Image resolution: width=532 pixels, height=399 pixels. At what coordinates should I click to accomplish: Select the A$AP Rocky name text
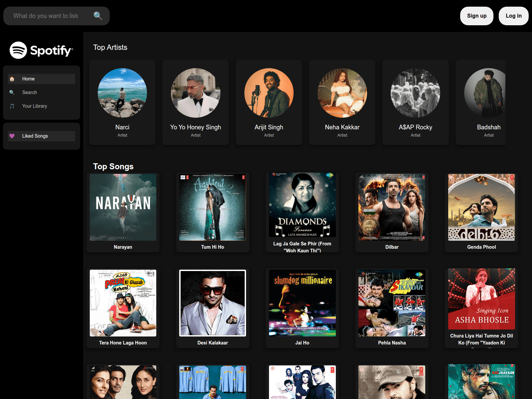coord(416,127)
